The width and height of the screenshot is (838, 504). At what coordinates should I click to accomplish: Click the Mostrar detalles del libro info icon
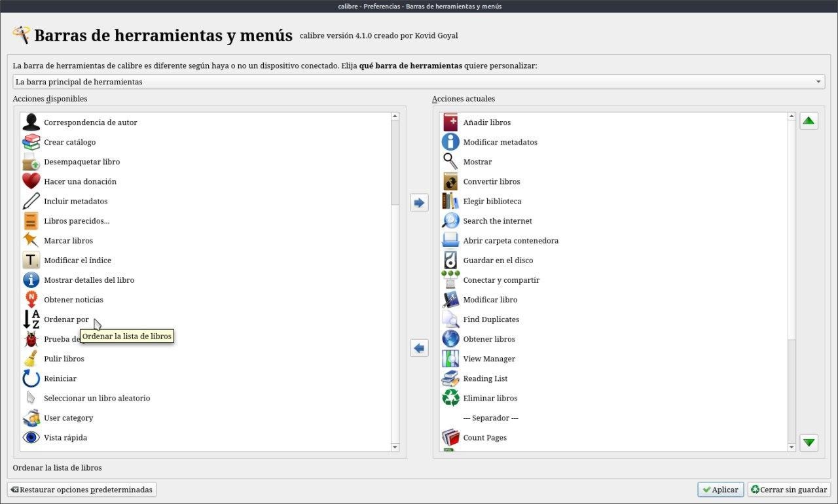(x=31, y=279)
